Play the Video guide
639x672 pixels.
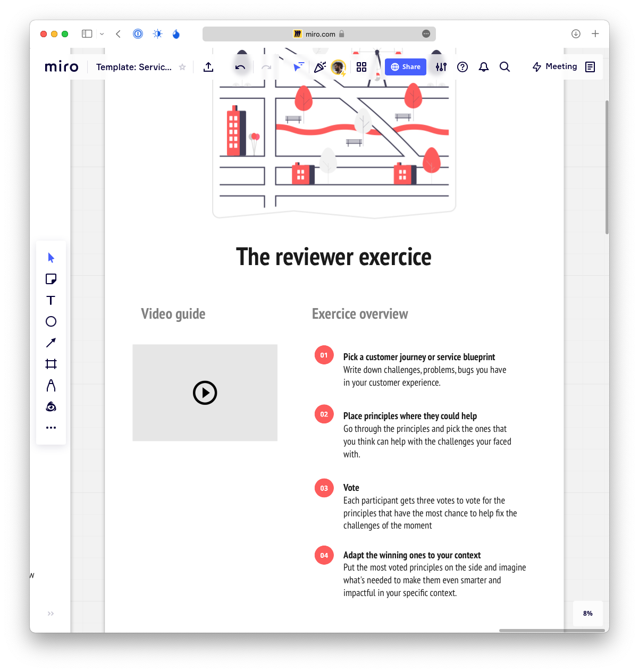coord(205,393)
